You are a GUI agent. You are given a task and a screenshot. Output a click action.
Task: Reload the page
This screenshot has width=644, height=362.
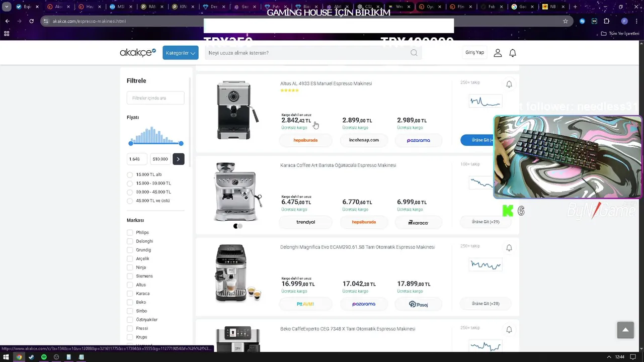(31, 21)
